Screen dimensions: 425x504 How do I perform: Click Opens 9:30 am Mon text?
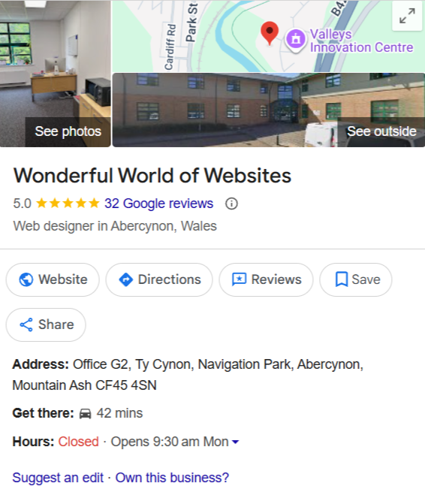(170, 442)
